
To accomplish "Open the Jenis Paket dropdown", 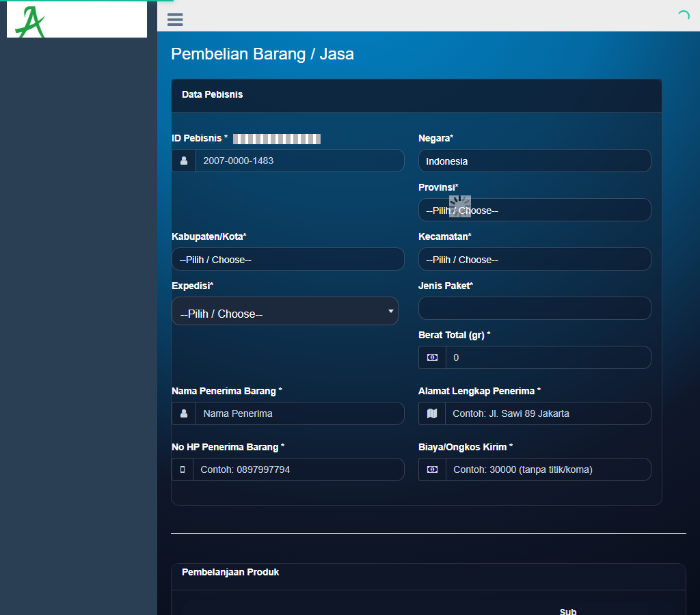I will coord(535,308).
